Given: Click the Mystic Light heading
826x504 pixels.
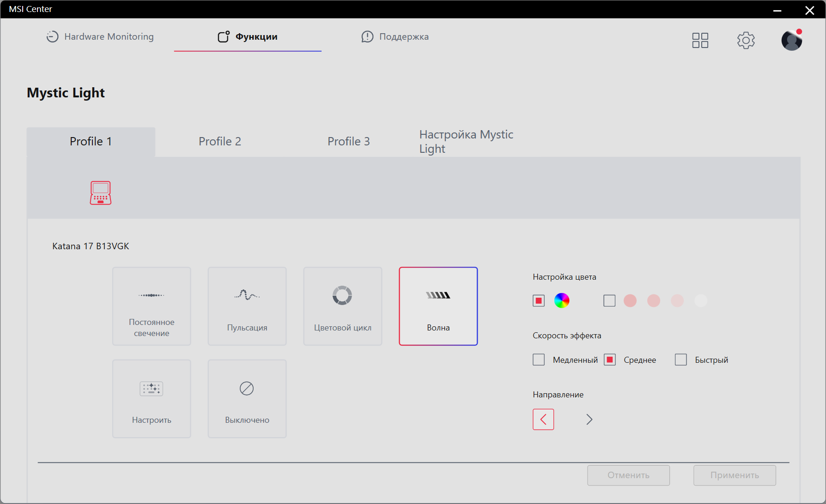Looking at the screenshot, I should click(66, 93).
